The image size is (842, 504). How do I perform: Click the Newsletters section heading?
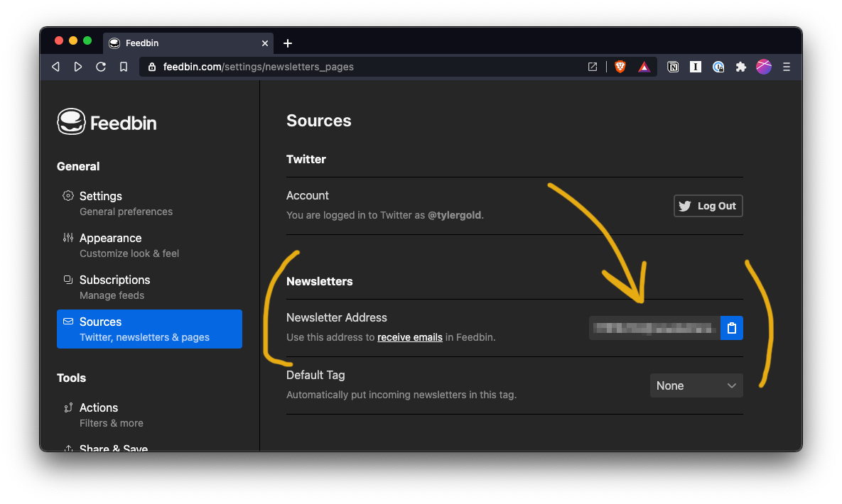click(x=320, y=281)
